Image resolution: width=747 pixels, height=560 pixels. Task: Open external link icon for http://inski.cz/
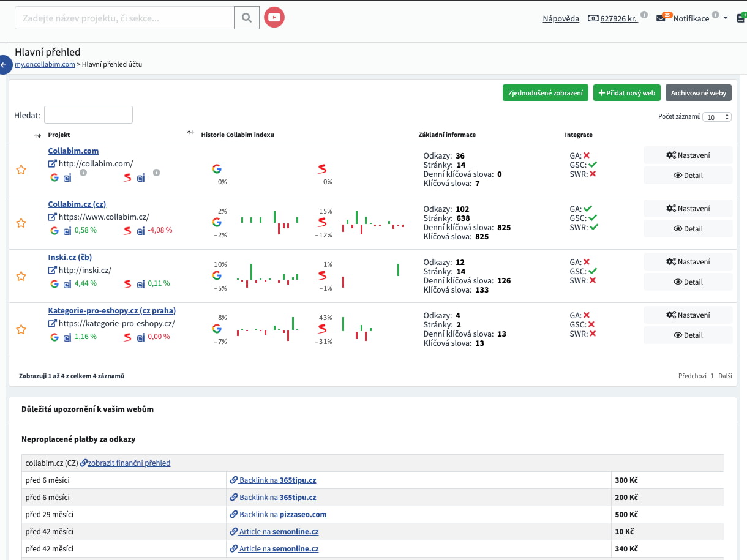(x=52, y=271)
